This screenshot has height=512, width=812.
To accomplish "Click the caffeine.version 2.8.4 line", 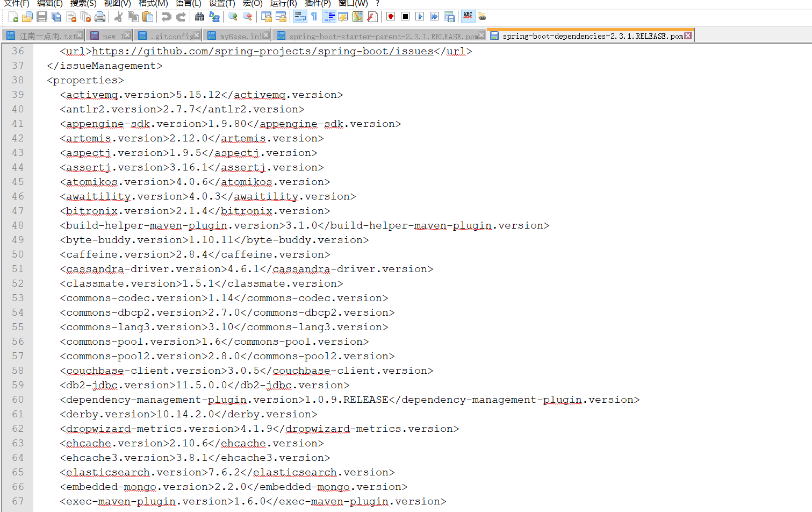I will pyautogui.click(x=195, y=254).
